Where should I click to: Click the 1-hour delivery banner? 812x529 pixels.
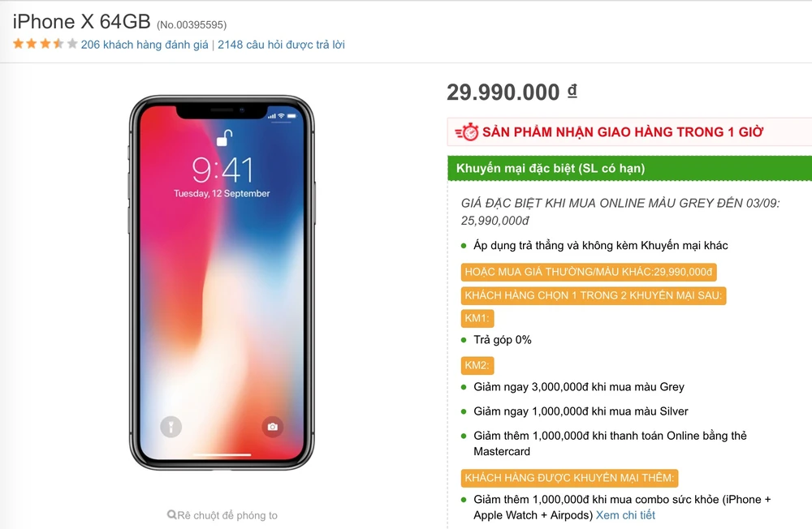[x=622, y=132]
